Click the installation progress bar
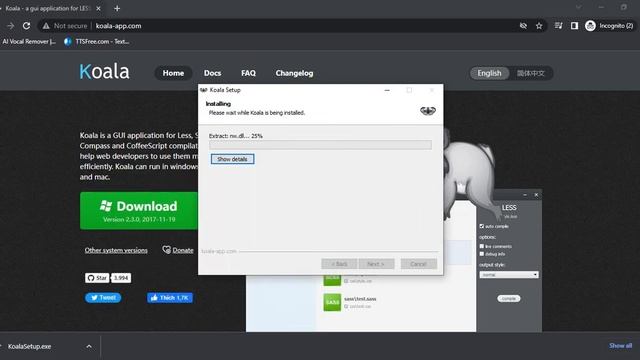640x360 pixels. (x=320, y=145)
